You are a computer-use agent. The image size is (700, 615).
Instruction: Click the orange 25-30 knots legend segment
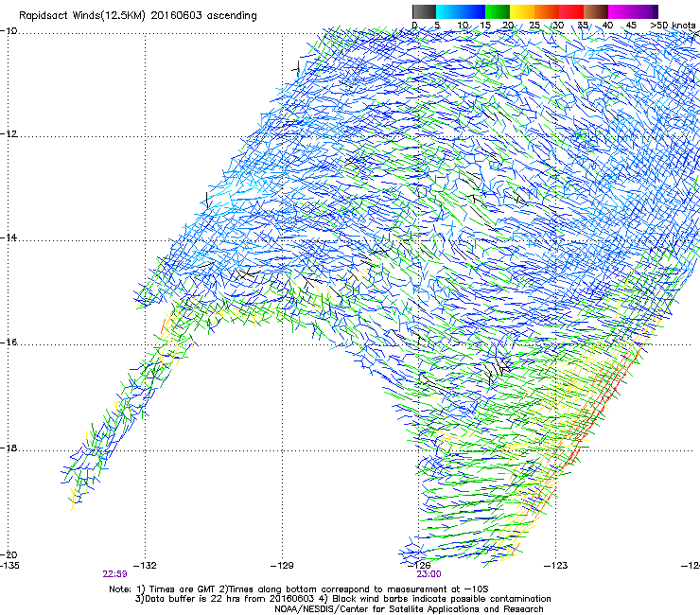(x=547, y=12)
